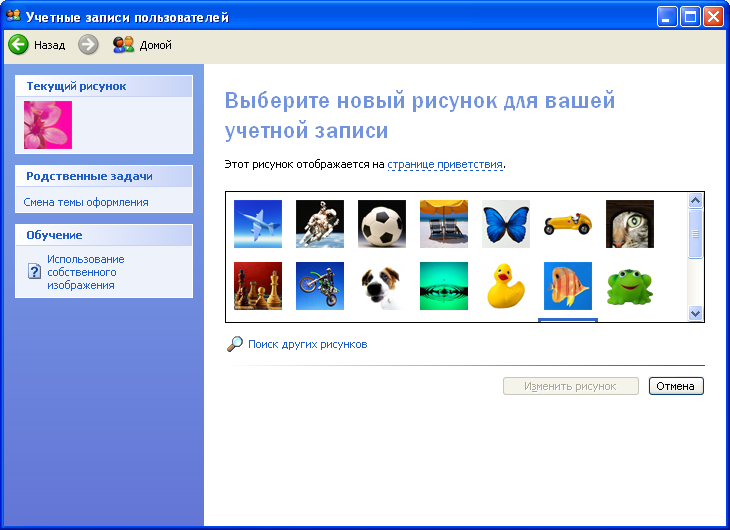Viewport: 730px width, 530px height.
Task: Pick the soccer ball picture
Action: (x=382, y=224)
